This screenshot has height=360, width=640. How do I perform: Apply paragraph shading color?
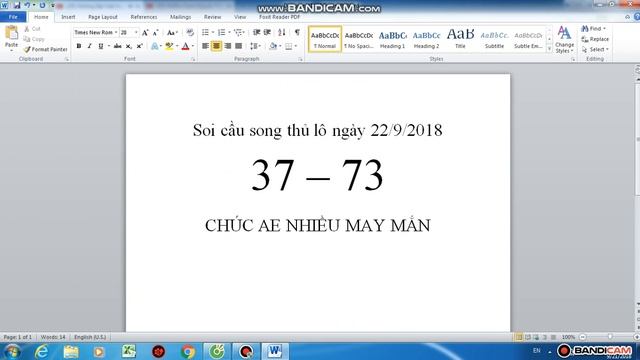pos(273,46)
